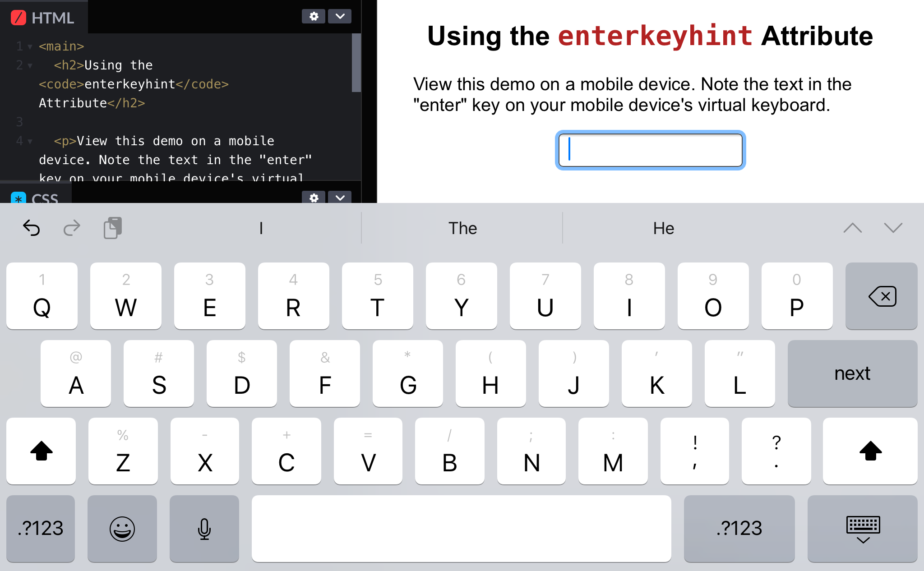
Task: Collapse the CSS editor panel chevron
Action: pyautogui.click(x=340, y=198)
